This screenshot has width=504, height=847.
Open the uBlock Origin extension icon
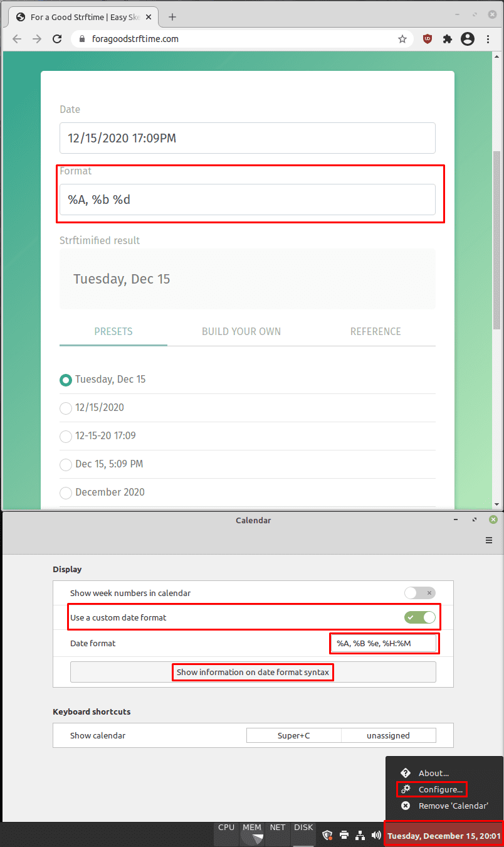[428, 39]
